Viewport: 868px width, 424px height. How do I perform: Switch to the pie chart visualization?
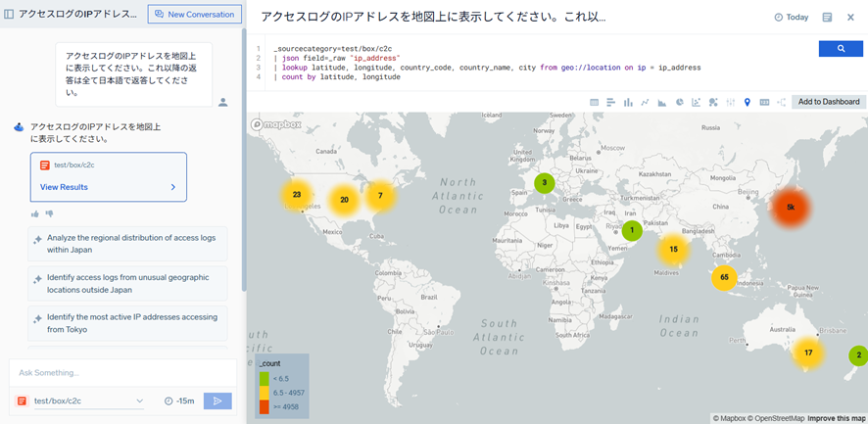pyautogui.click(x=678, y=102)
